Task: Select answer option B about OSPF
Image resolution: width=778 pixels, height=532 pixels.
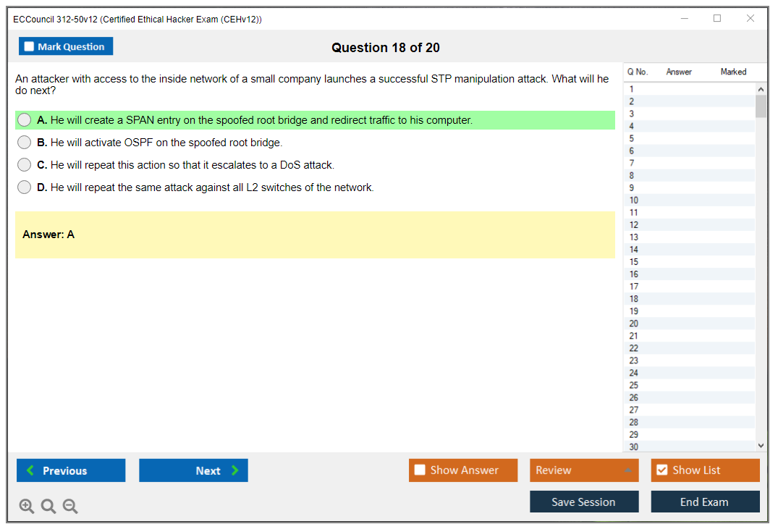Action: tap(25, 143)
